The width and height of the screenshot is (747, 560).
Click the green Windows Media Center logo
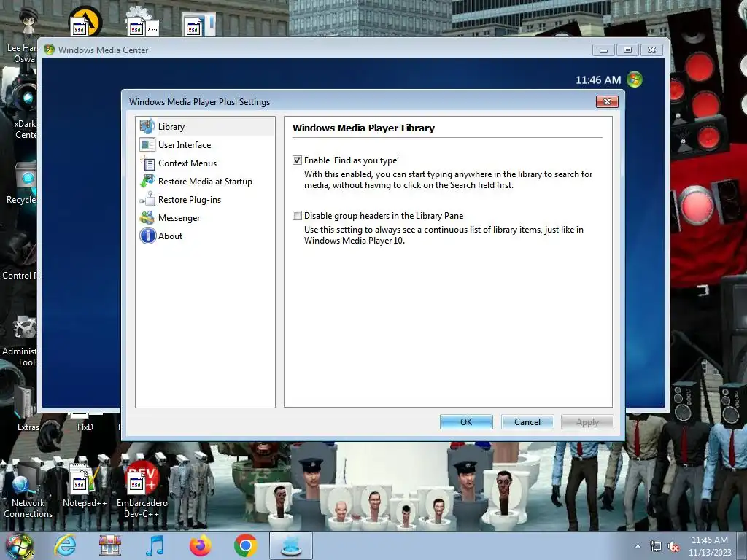pos(635,79)
